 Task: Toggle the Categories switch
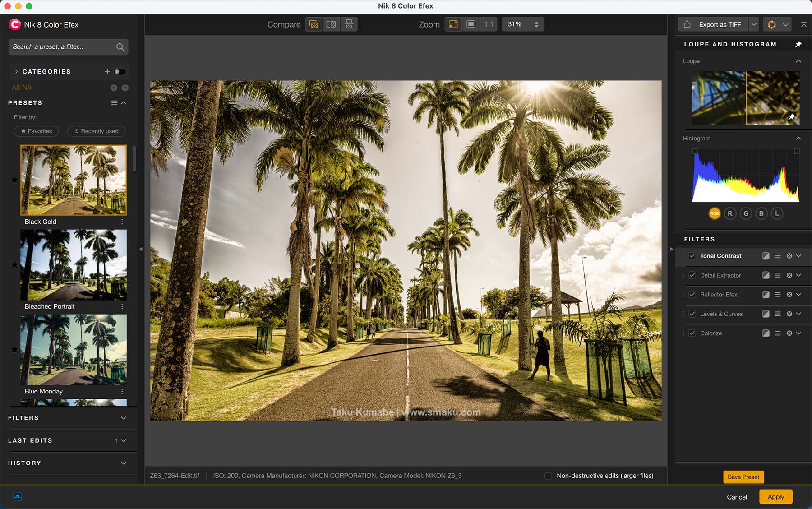pos(120,72)
